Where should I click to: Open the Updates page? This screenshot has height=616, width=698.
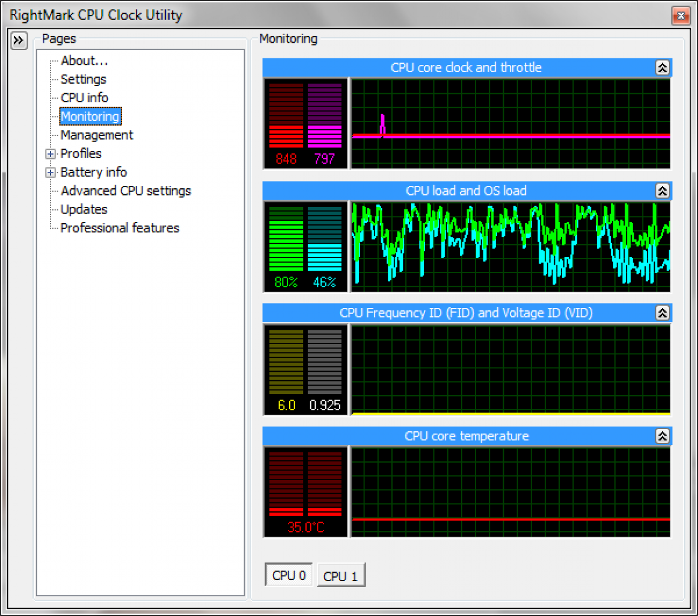tap(84, 210)
